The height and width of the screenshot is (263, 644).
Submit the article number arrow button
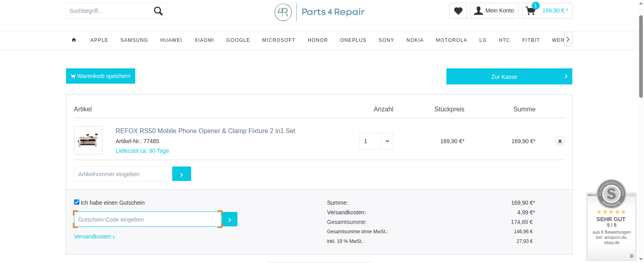tap(182, 174)
